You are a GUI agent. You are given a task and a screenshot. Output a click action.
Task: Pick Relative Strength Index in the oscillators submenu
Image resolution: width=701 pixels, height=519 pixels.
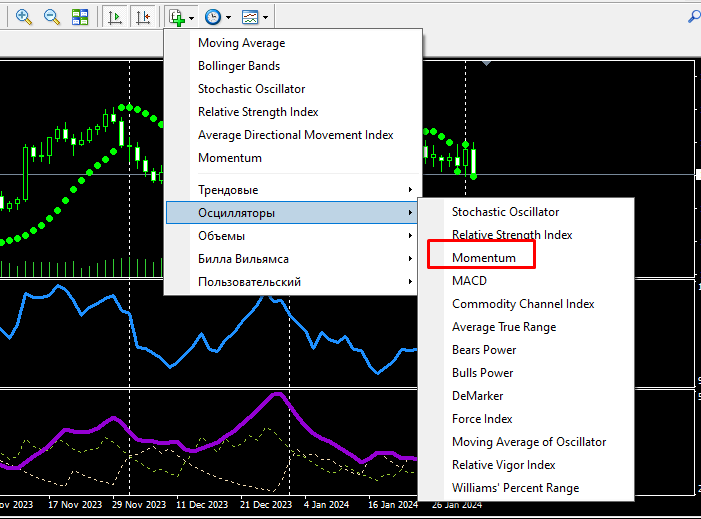[526, 235]
